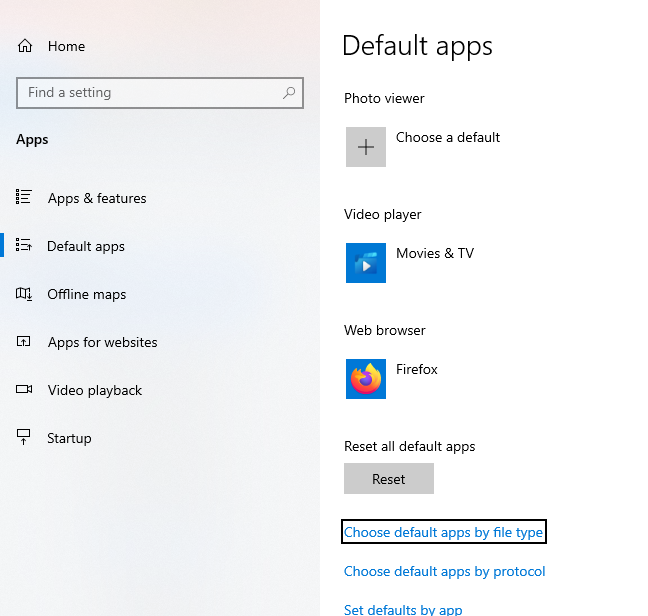Select Default apps in sidebar
Screen dimensions: 648x616
coord(86,246)
